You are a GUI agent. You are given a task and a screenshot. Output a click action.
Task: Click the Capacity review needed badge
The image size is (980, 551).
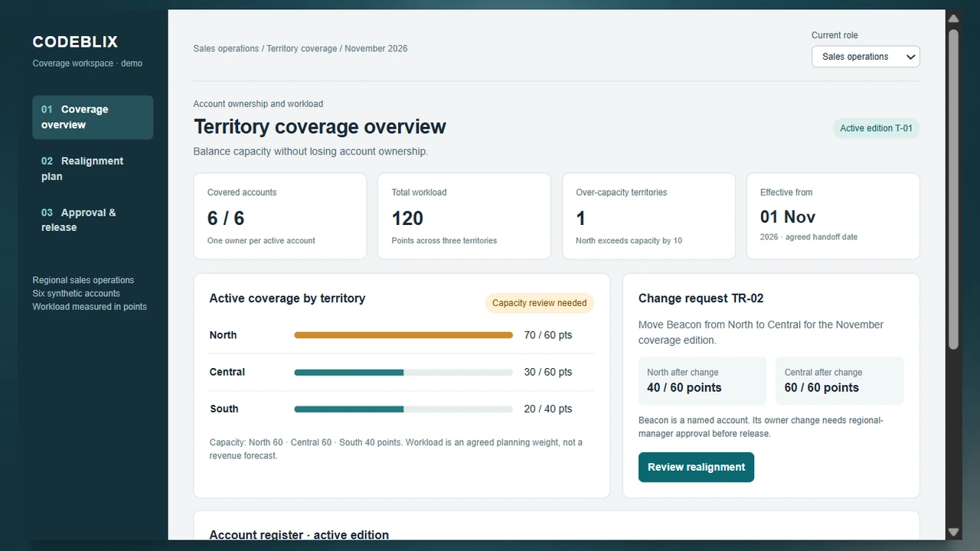539,303
